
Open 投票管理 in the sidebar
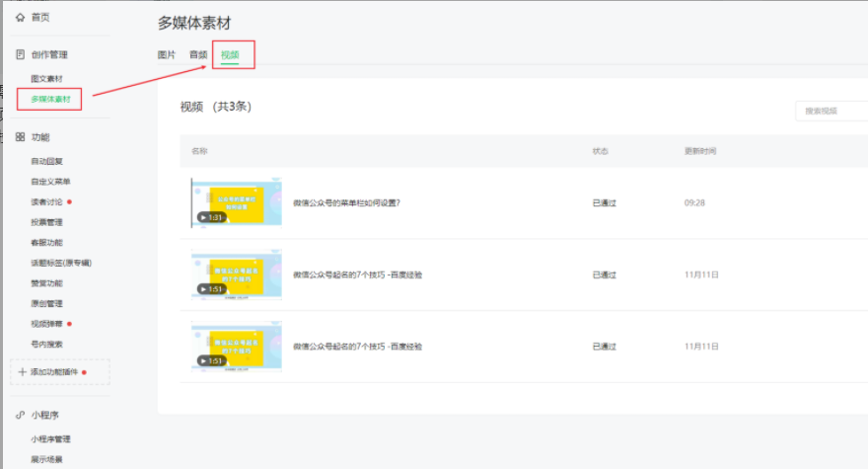tap(46, 222)
